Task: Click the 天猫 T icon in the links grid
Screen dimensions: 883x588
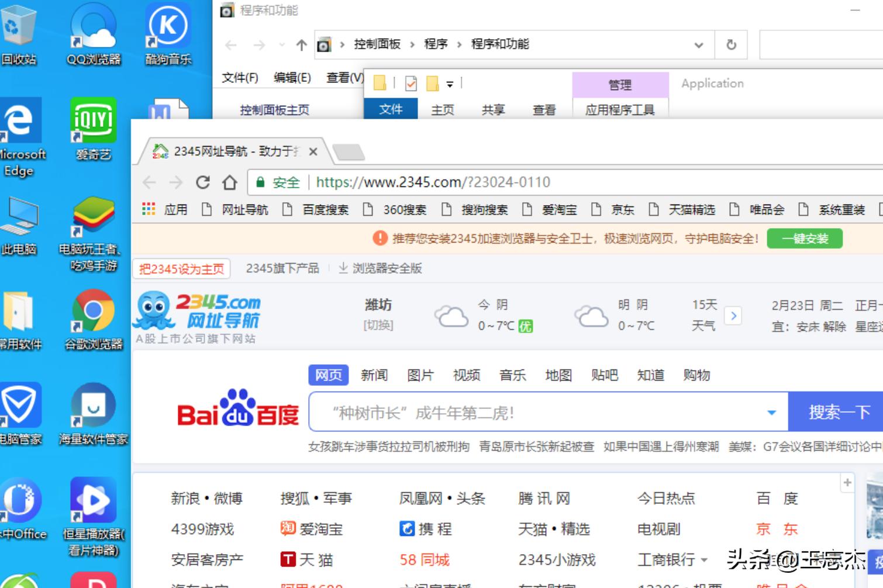Action: [287, 559]
